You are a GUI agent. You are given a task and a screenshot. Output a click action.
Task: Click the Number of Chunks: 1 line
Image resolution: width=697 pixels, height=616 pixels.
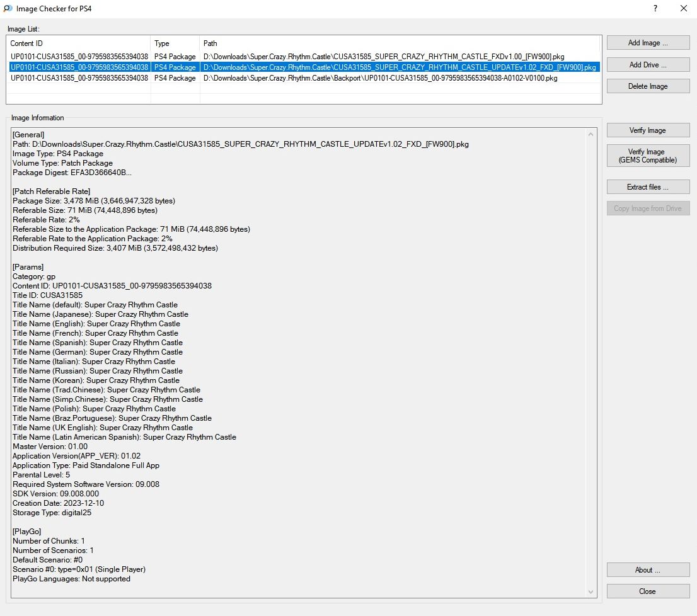click(x=49, y=541)
